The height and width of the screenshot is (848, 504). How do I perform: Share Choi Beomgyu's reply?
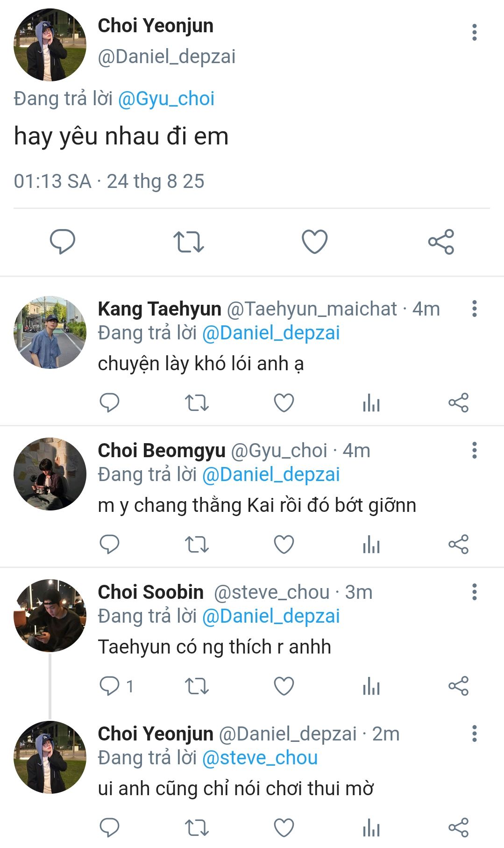(x=458, y=545)
